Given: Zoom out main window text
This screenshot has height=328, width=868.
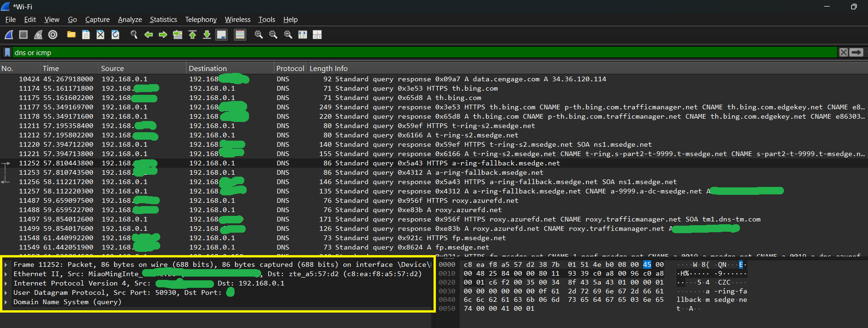Looking at the screenshot, I should (x=273, y=35).
